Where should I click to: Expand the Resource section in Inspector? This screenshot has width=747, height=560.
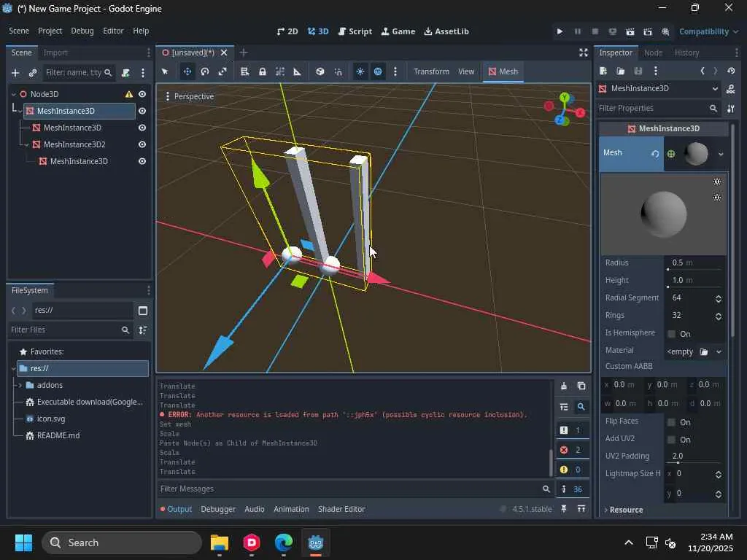(x=626, y=510)
